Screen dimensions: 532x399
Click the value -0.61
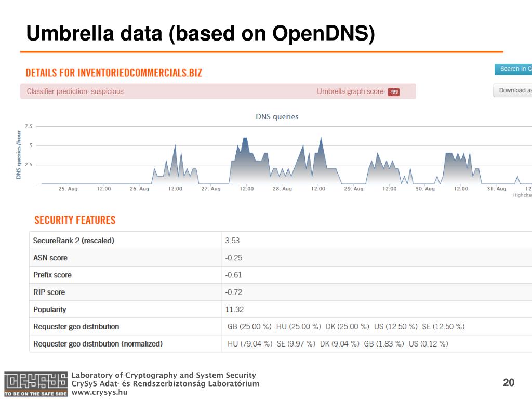point(233,275)
